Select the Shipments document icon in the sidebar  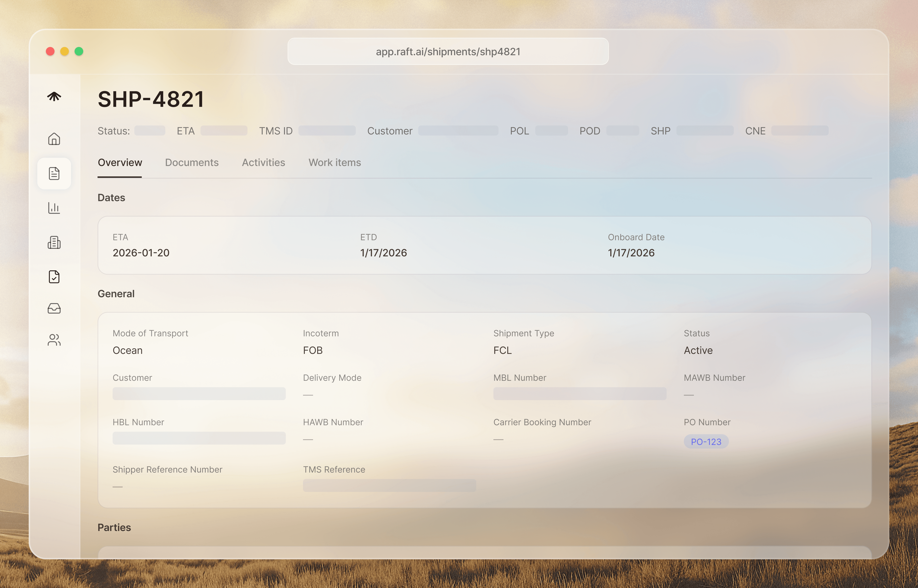pyautogui.click(x=54, y=173)
